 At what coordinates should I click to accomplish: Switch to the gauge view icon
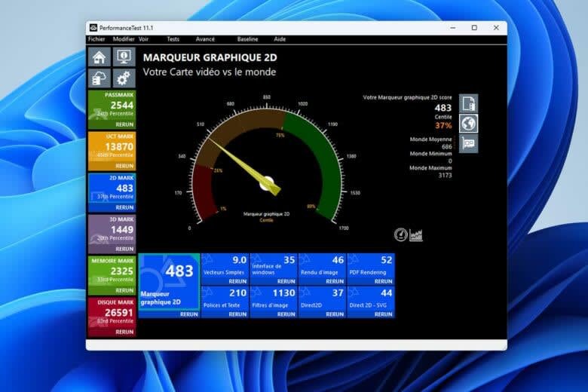click(401, 234)
